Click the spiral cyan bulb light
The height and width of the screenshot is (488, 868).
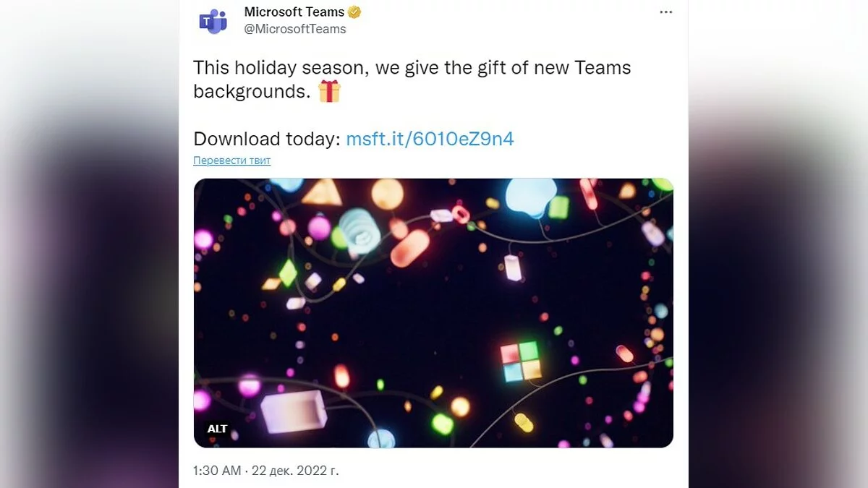click(x=359, y=230)
